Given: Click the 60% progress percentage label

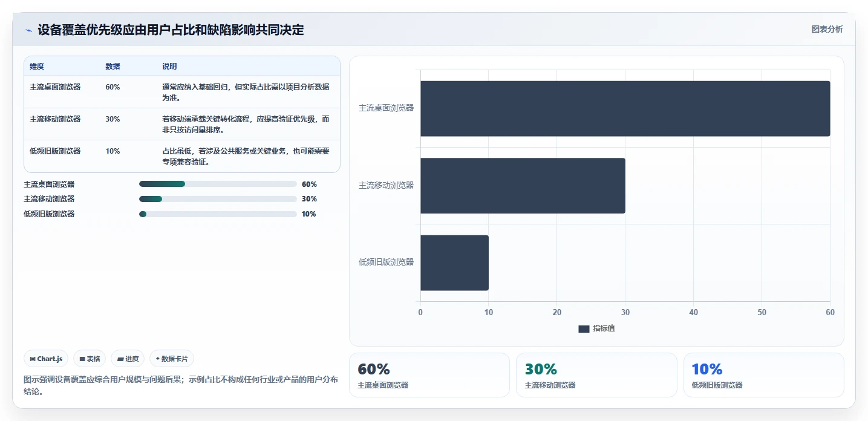Looking at the screenshot, I should [x=309, y=184].
